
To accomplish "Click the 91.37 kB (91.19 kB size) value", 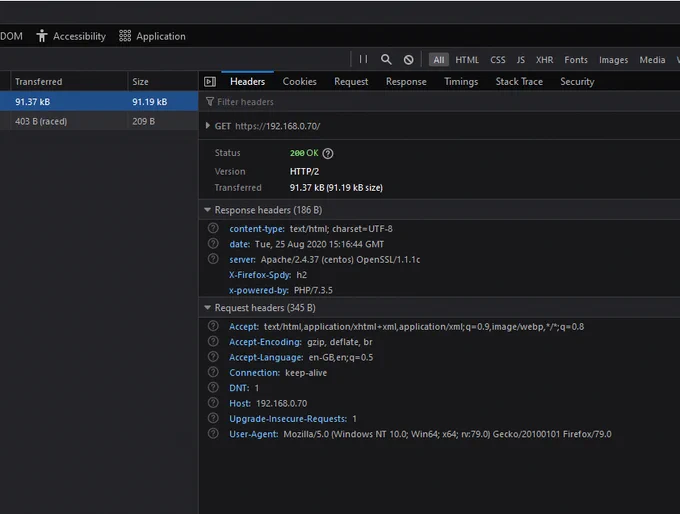I will click(x=336, y=188).
